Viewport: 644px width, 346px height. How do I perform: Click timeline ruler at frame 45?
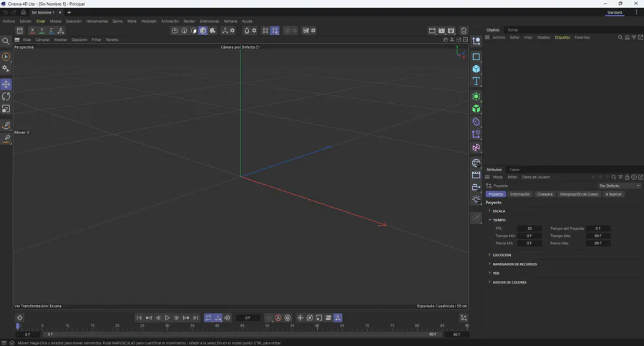tap(242, 326)
